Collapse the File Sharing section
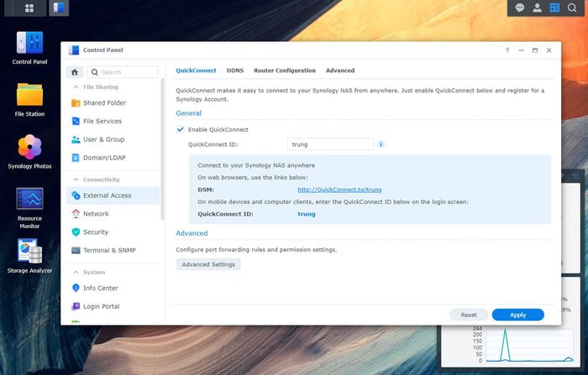 click(76, 87)
